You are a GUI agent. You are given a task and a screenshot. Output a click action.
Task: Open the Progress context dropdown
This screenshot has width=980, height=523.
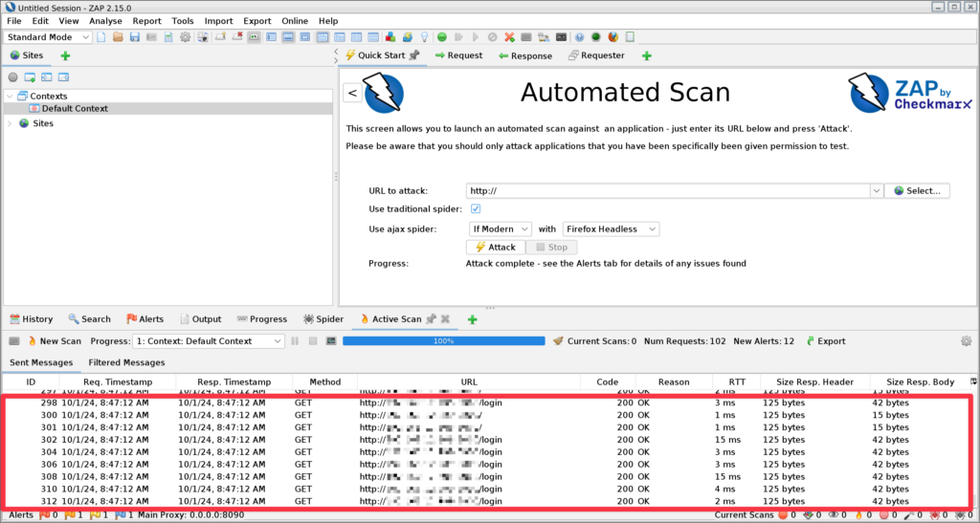pos(209,340)
